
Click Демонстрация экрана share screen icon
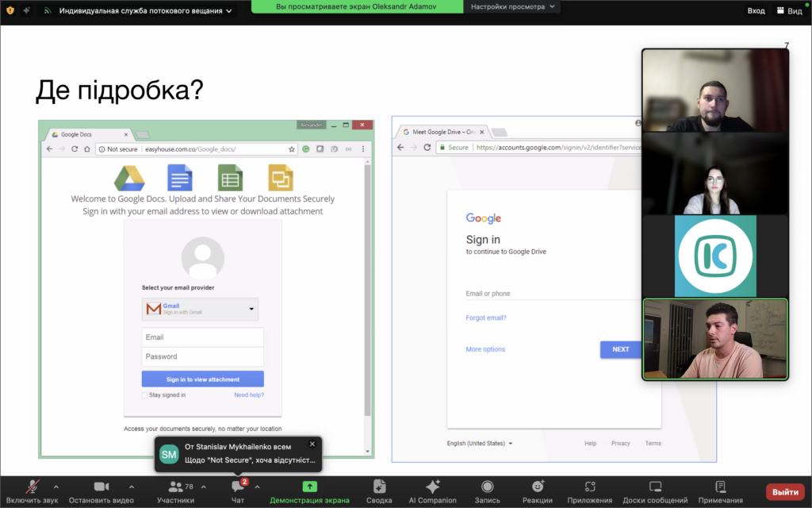310,487
